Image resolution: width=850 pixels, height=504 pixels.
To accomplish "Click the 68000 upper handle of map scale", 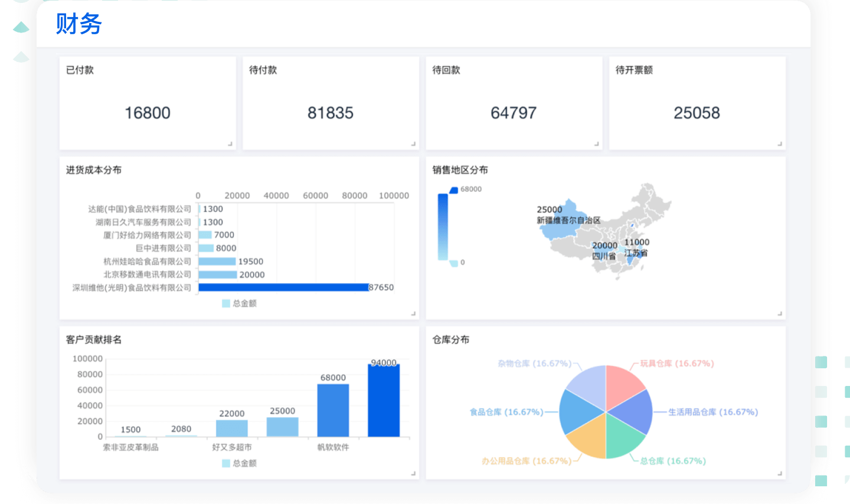I will coord(453,190).
